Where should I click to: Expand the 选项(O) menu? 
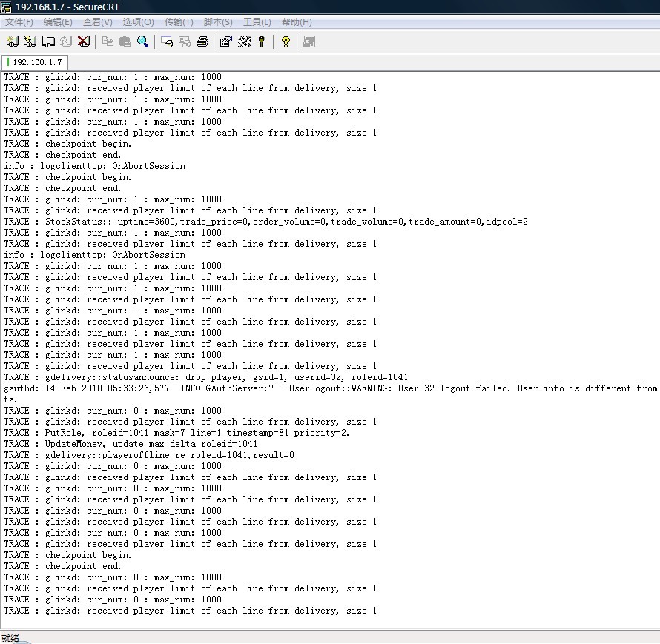point(138,22)
